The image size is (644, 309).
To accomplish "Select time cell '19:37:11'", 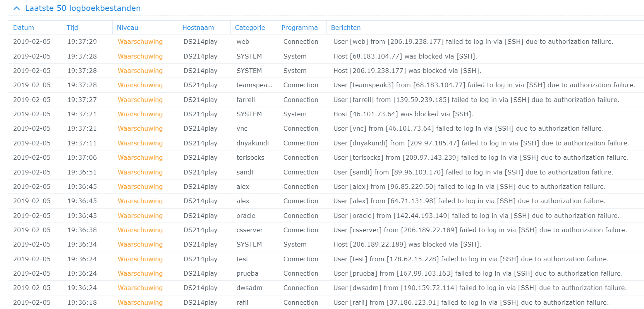I will click(x=82, y=143).
